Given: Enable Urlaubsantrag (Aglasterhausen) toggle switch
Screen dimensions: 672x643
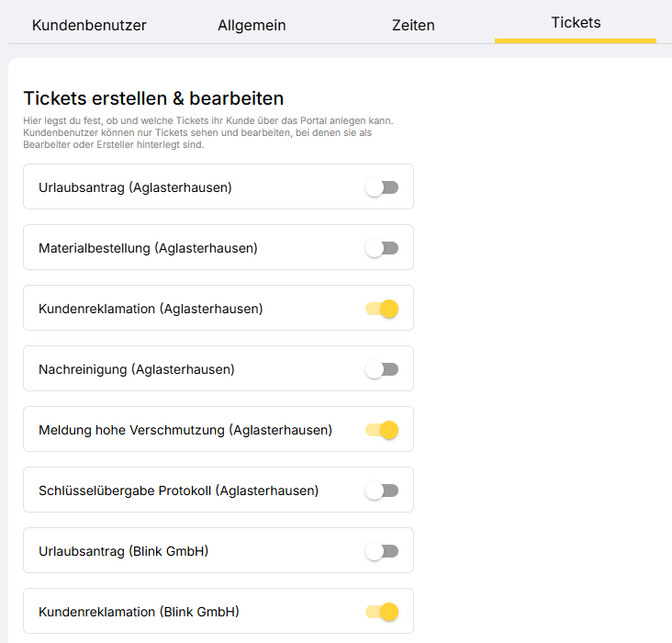Looking at the screenshot, I should click(382, 187).
